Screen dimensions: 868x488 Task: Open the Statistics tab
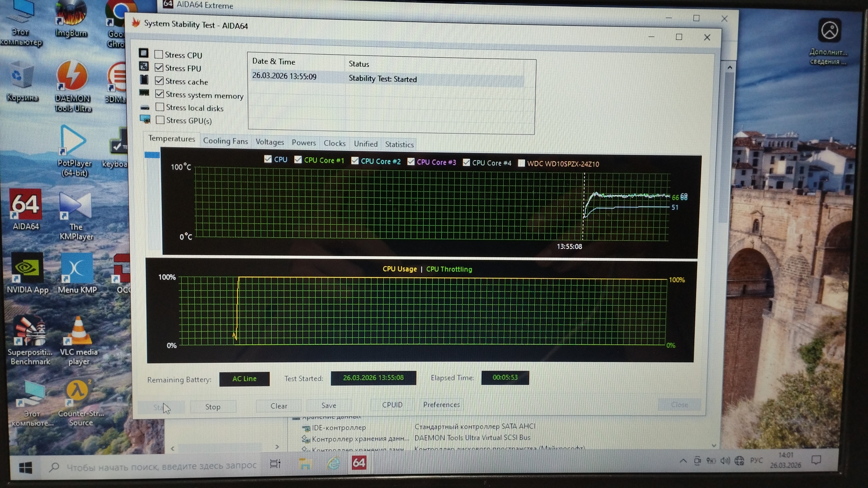[399, 145]
